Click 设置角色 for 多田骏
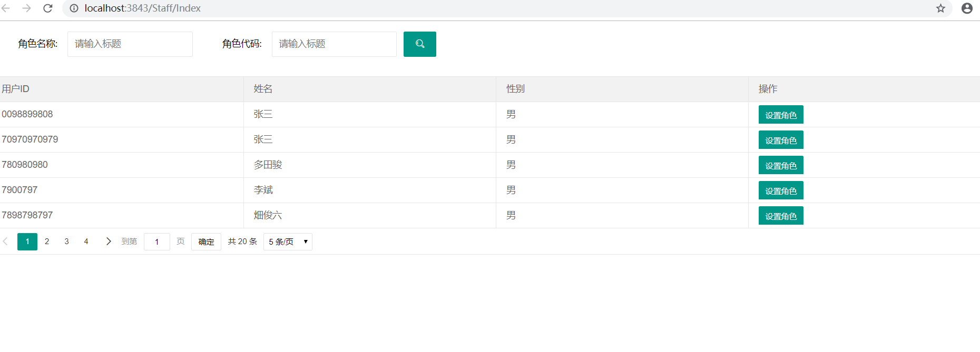This screenshot has height=352, width=980. click(780, 165)
